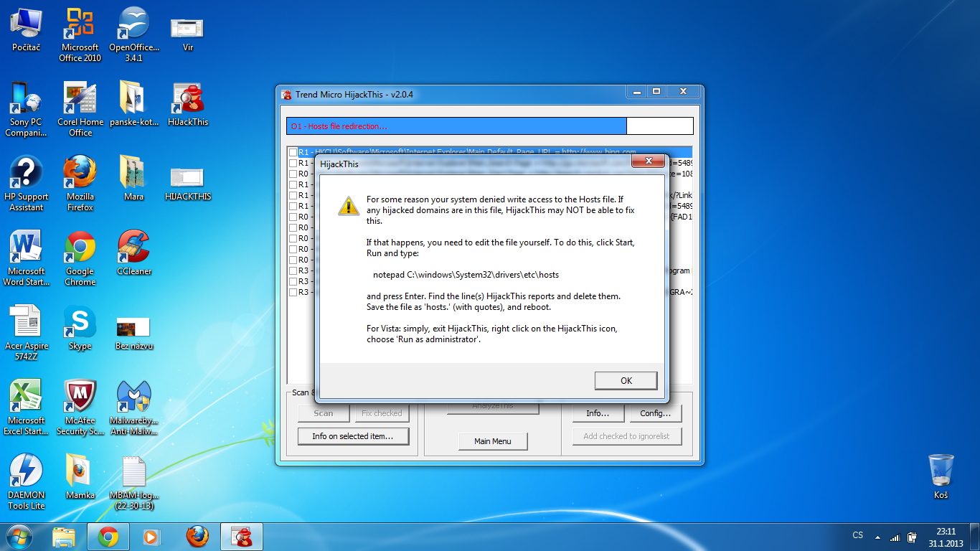
Task: Click Add checked to ignorelist
Action: tap(627, 436)
